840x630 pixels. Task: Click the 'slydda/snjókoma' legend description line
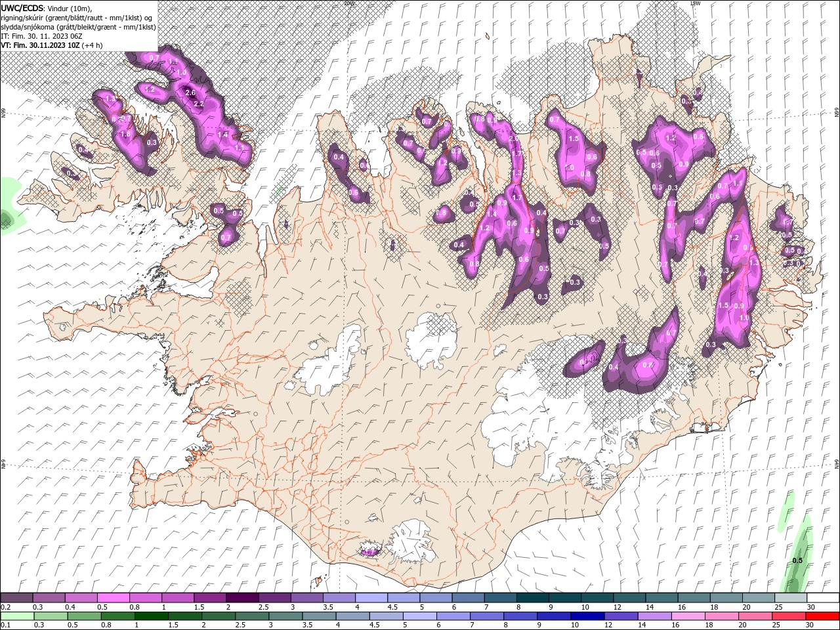pos(78,27)
